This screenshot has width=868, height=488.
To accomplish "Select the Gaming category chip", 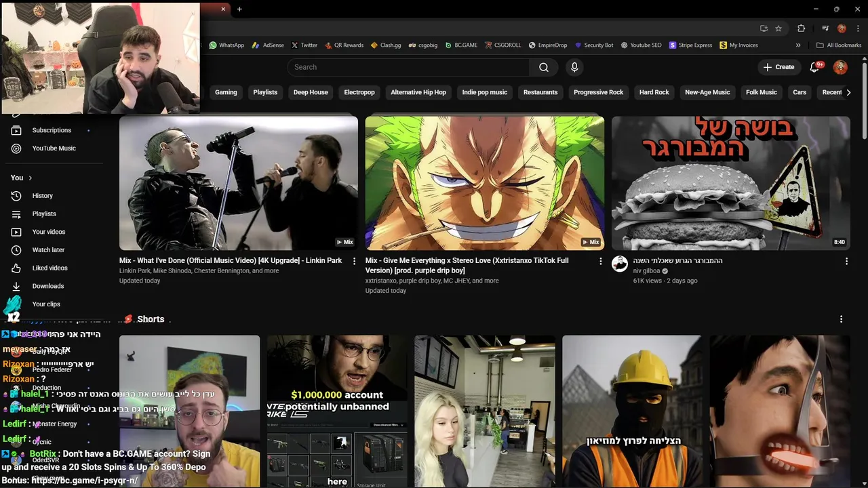I will point(226,92).
